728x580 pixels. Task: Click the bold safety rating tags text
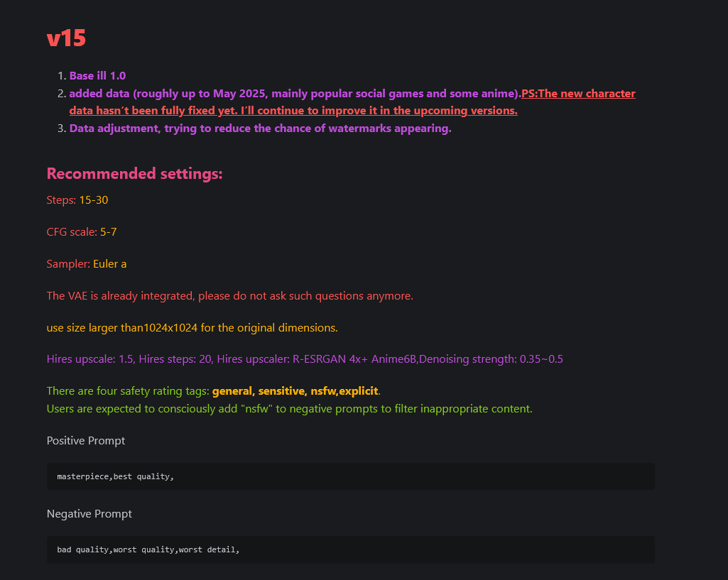coord(295,391)
